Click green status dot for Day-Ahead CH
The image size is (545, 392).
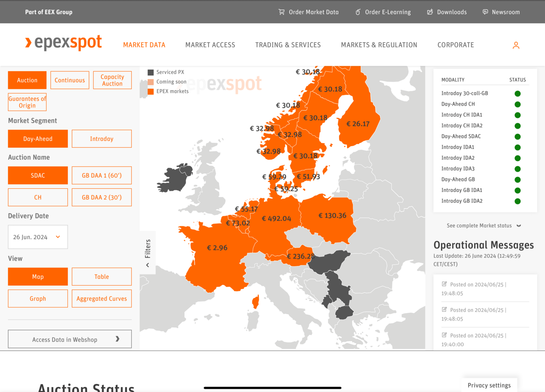point(518,104)
